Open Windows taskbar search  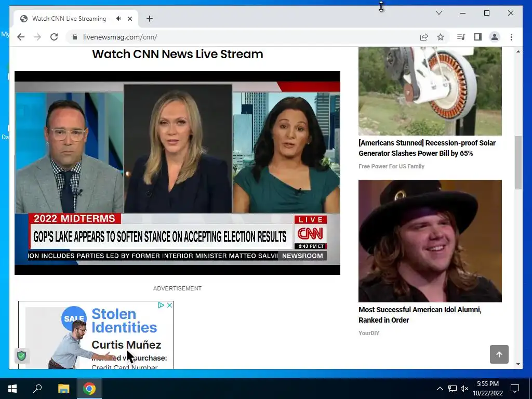click(37, 389)
